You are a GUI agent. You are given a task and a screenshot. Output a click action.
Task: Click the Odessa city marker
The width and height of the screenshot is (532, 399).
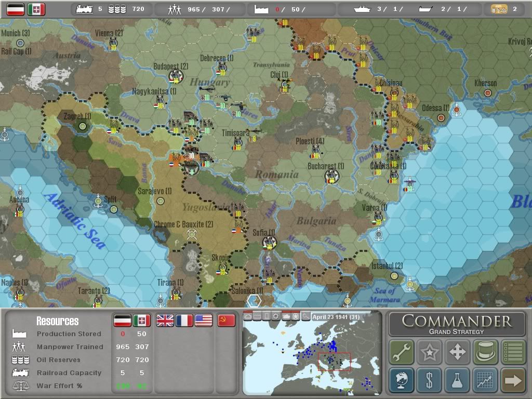441,118
